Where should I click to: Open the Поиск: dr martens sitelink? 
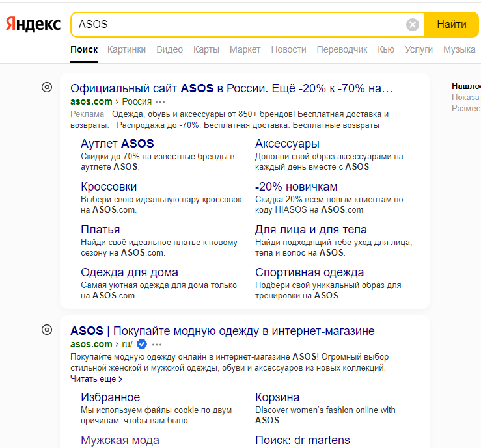click(303, 440)
